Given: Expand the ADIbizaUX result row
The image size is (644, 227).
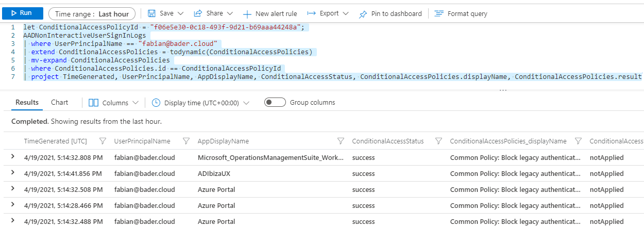Looking at the screenshot, I should pyautogui.click(x=13, y=173).
